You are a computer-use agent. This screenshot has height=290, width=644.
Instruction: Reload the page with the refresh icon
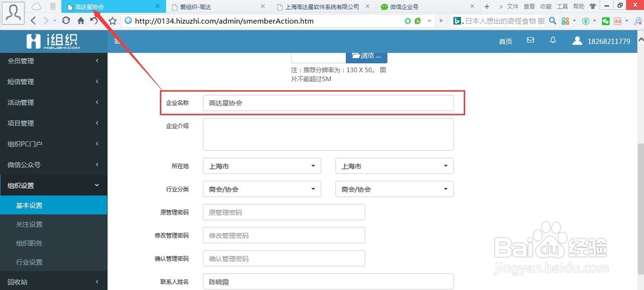(66, 21)
